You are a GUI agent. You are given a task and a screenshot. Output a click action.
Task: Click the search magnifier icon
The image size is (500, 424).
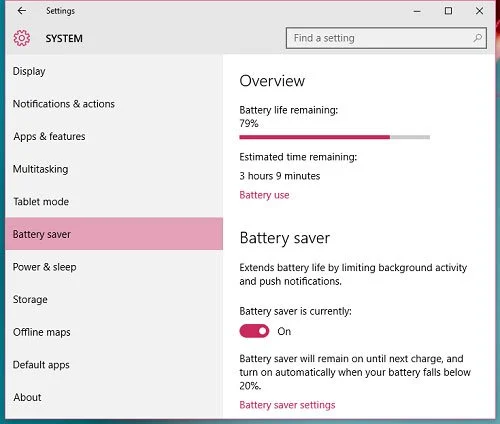click(477, 38)
